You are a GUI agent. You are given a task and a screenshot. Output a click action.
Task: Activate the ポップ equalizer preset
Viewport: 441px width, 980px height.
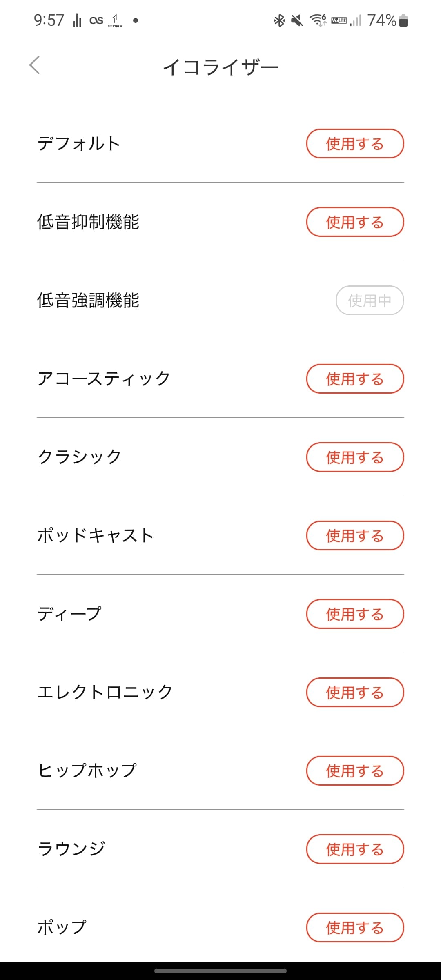355,928
